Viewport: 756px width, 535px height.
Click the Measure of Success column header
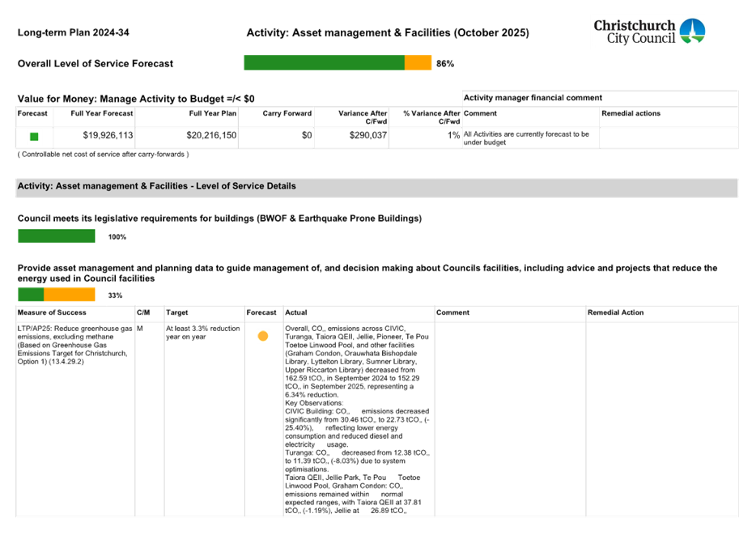52,312
